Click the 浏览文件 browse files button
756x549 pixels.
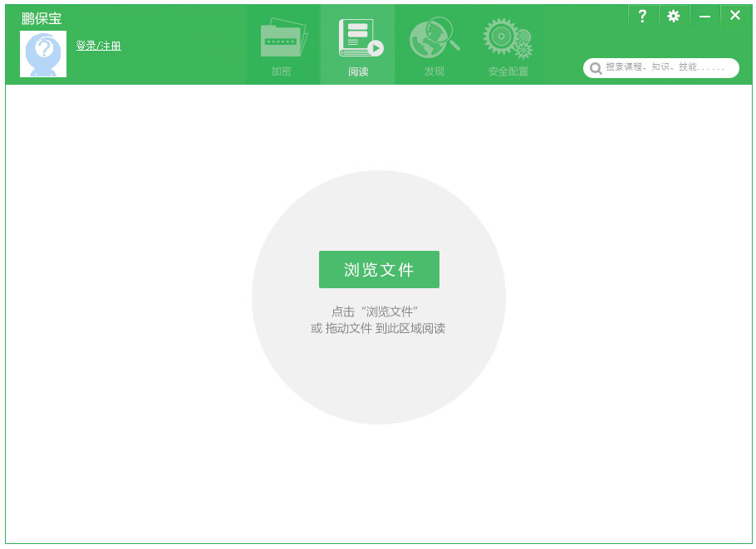pyautogui.click(x=378, y=269)
